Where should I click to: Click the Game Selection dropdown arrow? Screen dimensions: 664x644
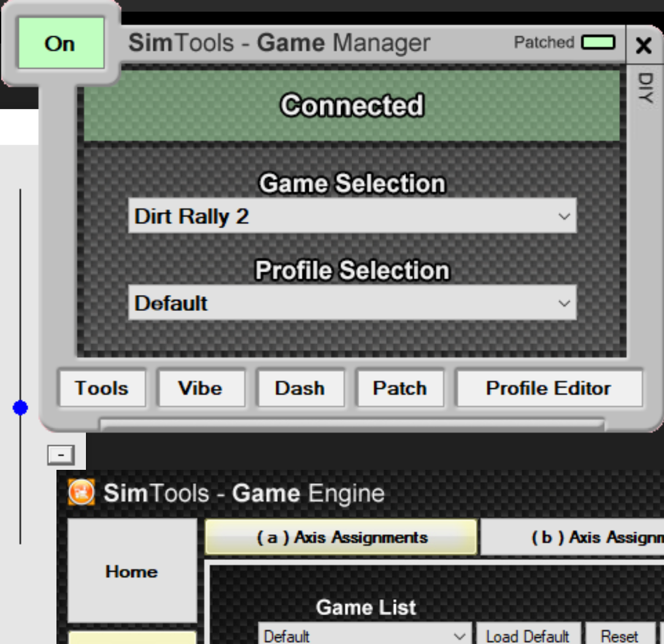564,217
